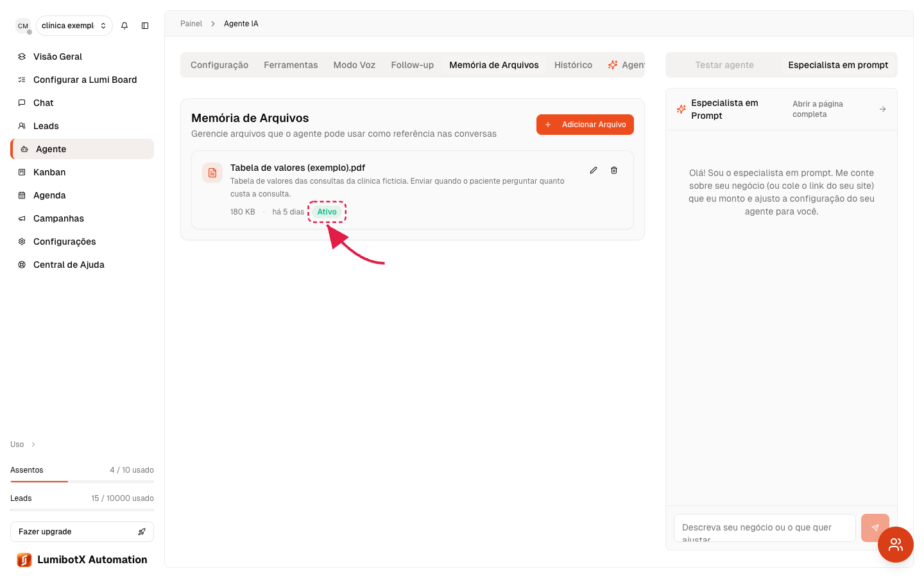Viewport: 924px width, 578px height.
Task: Open the floating support chat people icon
Action: 896,545
